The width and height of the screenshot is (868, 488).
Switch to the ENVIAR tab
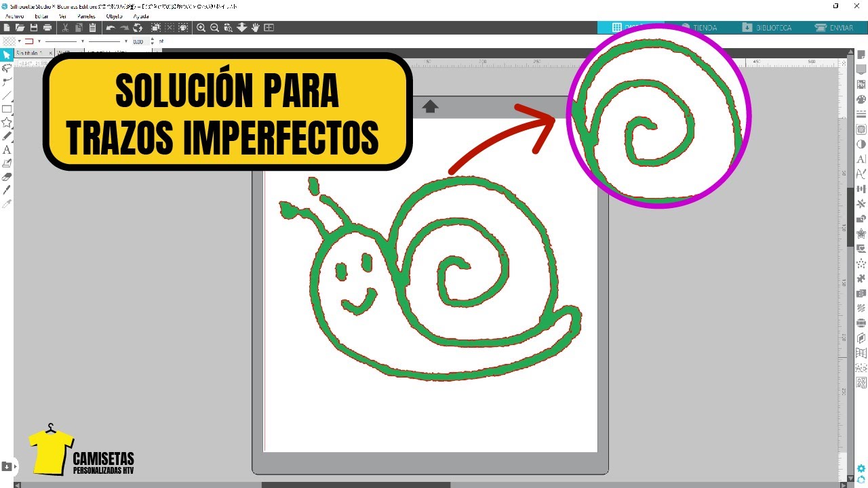(834, 28)
